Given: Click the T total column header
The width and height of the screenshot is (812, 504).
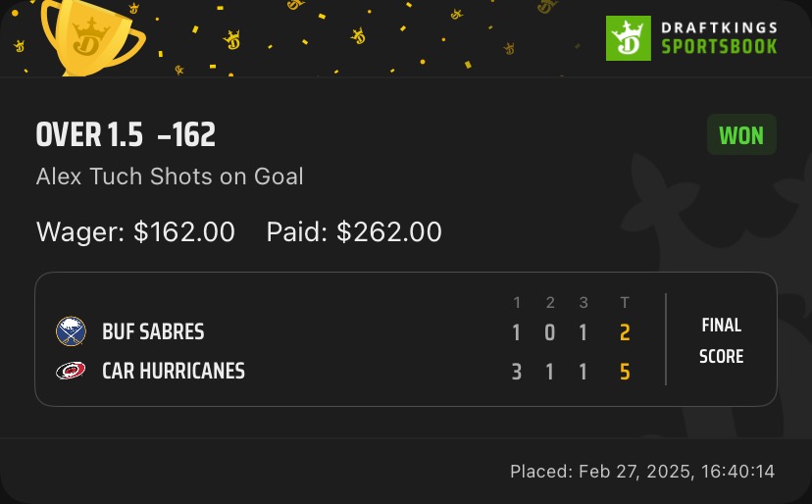Looking at the screenshot, I should click(x=625, y=302).
